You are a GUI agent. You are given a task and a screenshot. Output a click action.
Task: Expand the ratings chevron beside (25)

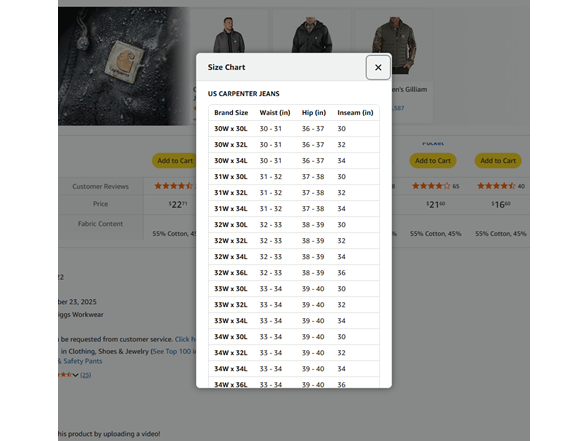tap(75, 375)
